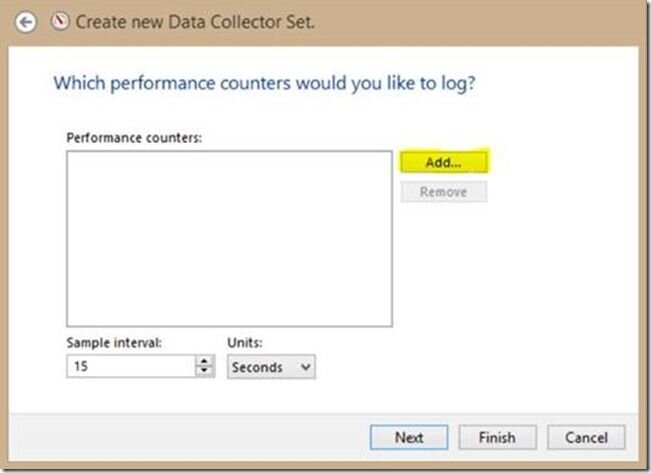This screenshot has height=473, width=651.
Task: Click the 'Sample interval:' label
Action: coord(114,343)
